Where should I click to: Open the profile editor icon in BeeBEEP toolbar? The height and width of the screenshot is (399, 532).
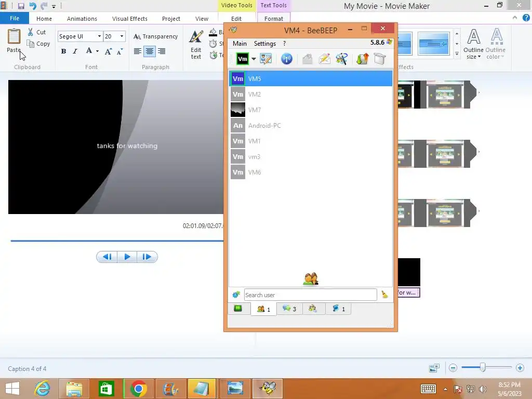[x=265, y=59]
